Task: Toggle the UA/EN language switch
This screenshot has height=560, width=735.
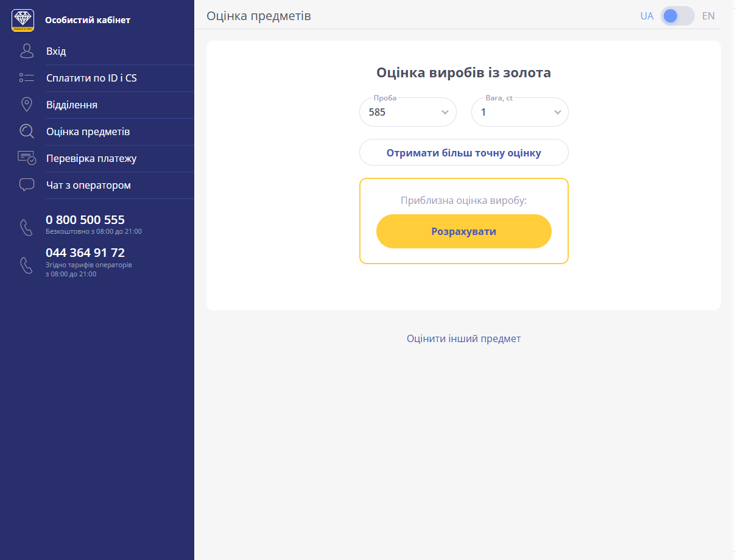Action: tap(677, 16)
